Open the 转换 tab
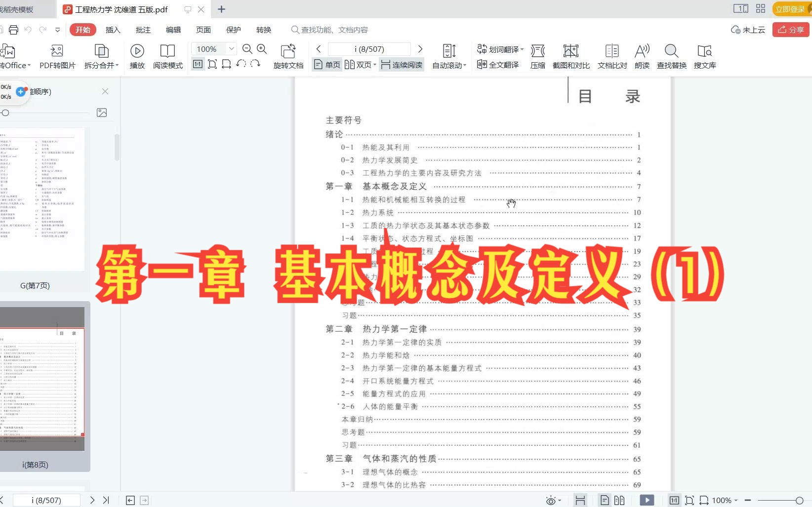 [x=264, y=30]
